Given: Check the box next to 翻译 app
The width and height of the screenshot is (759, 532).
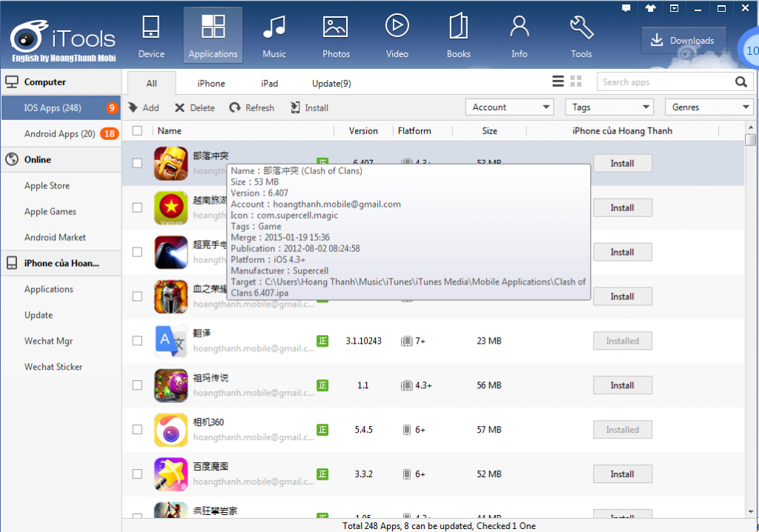Looking at the screenshot, I should (137, 341).
